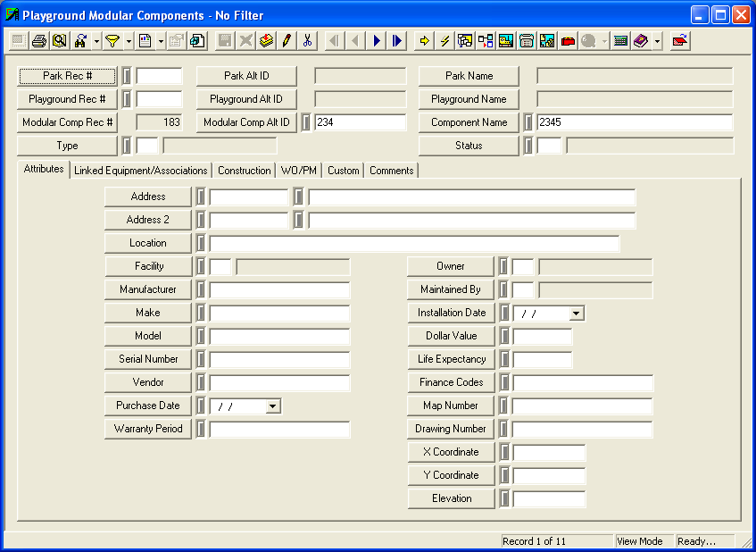Click the hierarchy boxes diagram icon

tap(486, 41)
